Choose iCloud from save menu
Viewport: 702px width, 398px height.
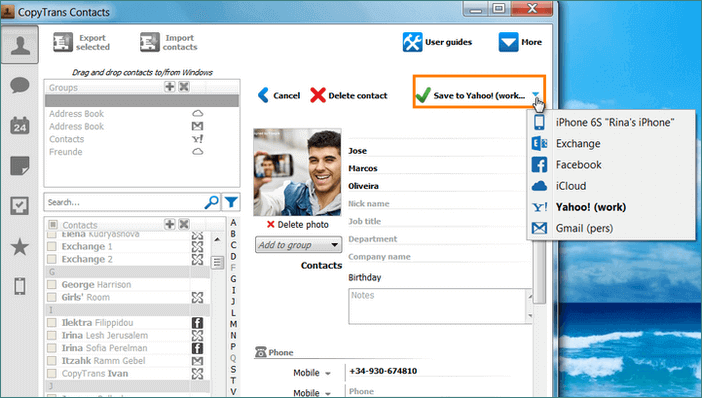(612, 186)
